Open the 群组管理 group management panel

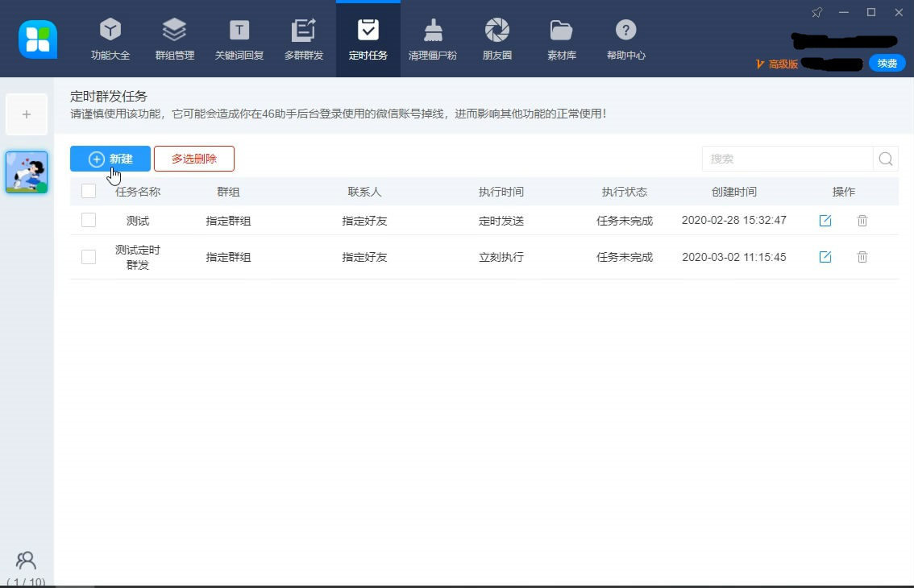pos(174,39)
